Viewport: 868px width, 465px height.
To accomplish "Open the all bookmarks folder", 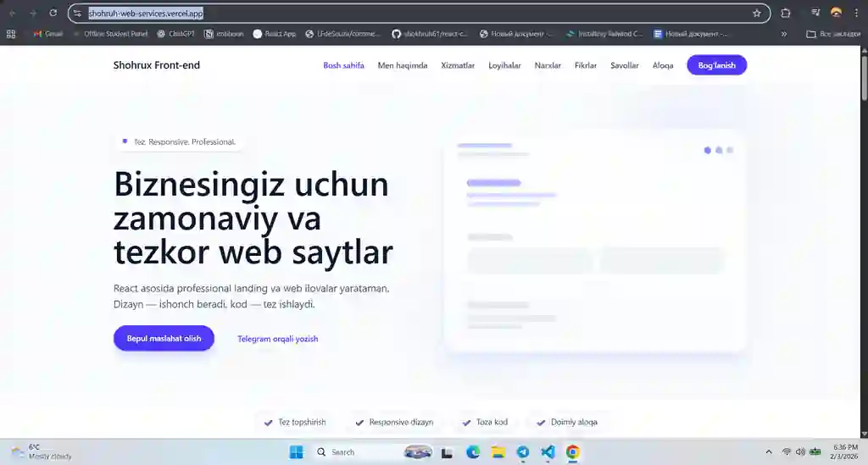I will coord(833,34).
